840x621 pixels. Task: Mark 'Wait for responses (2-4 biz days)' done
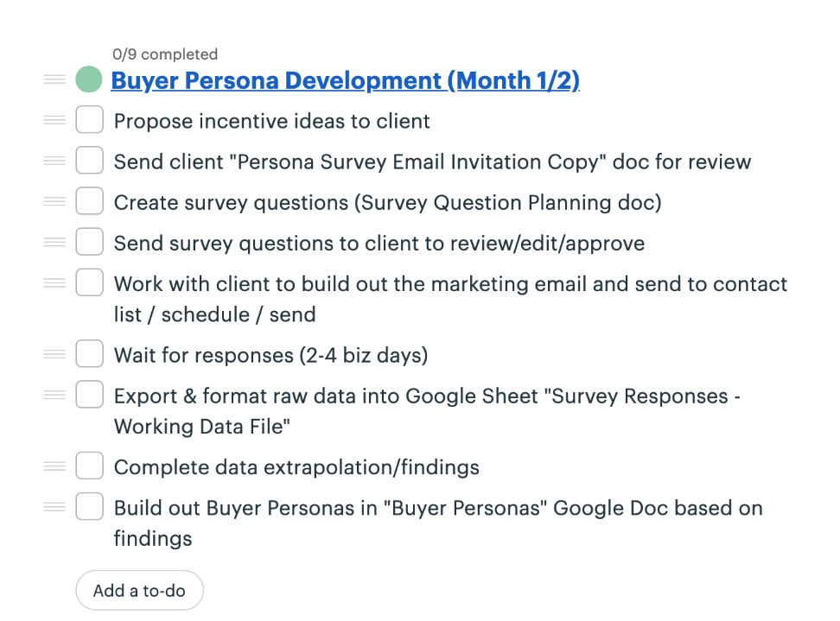tap(89, 354)
